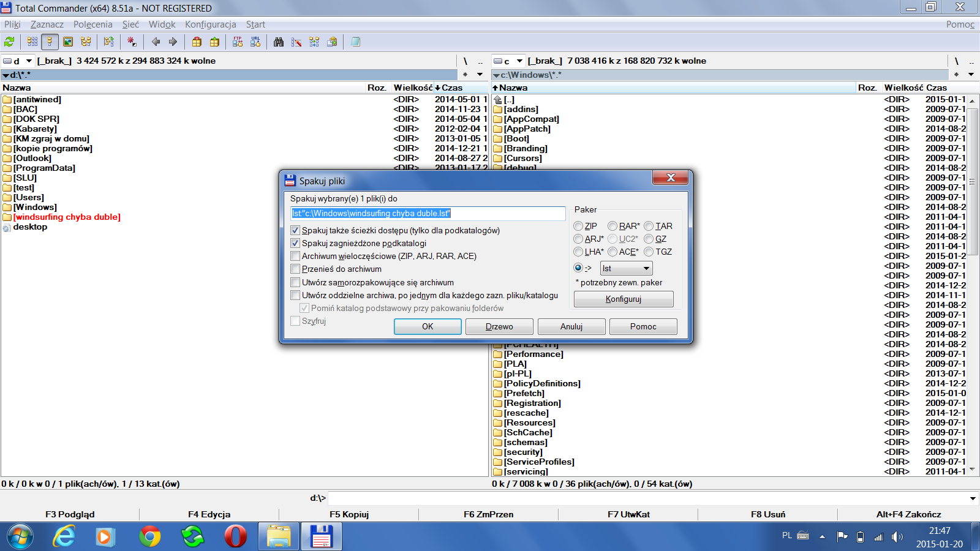Click the Notepad icon in toolbar
This screenshot has height=551, width=980.
(x=355, y=42)
